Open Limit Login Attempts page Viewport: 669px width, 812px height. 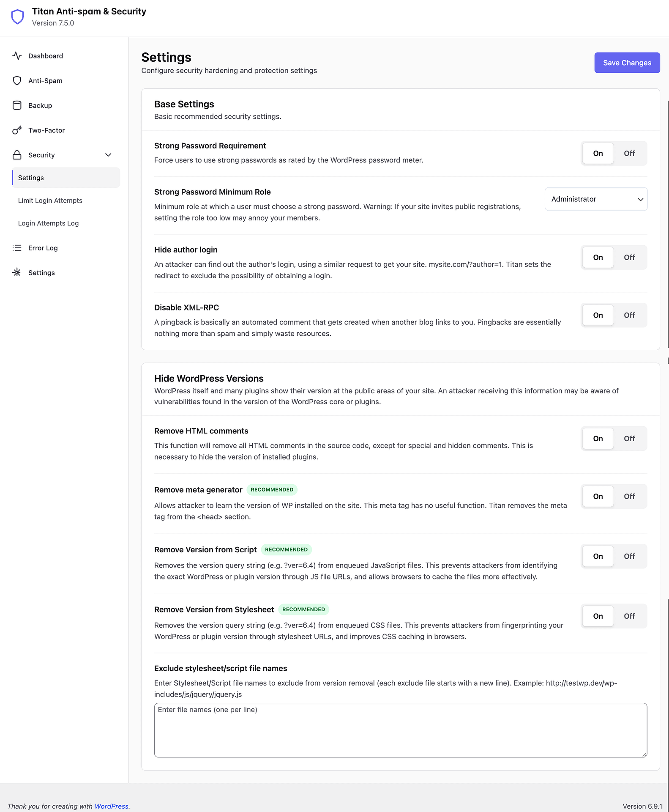[50, 200]
